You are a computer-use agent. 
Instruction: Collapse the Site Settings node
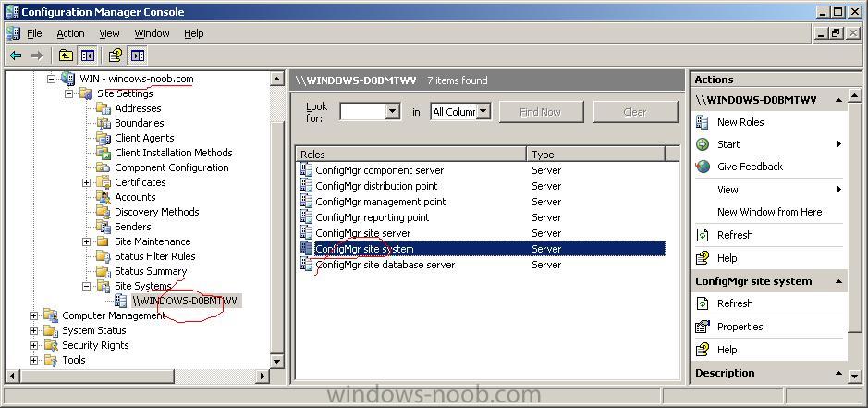click(68, 93)
